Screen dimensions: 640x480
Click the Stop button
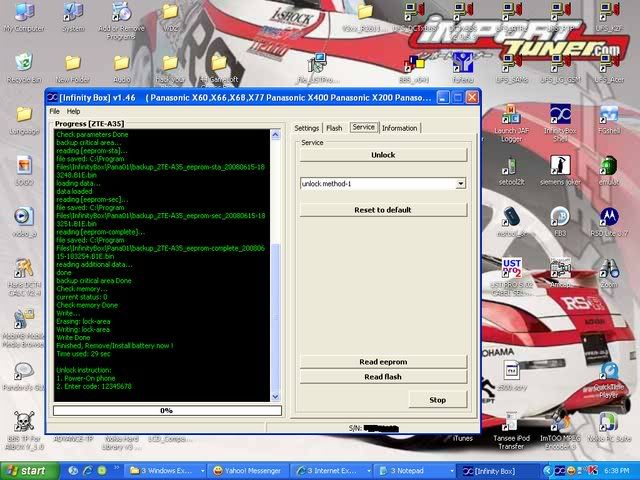point(438,400)
